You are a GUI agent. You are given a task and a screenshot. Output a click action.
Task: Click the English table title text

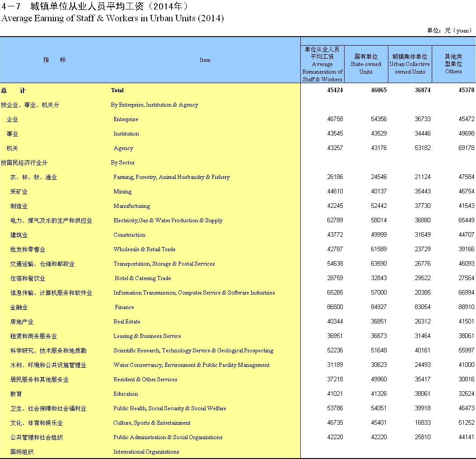point(112,18)
